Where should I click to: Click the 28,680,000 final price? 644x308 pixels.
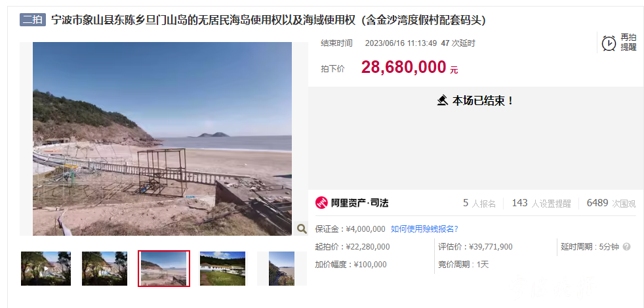pos(403,67)
